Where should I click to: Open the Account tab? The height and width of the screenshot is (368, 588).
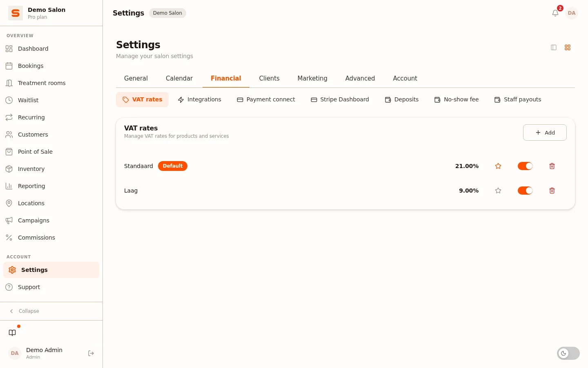pyautogui.click(x=405, y=79)
